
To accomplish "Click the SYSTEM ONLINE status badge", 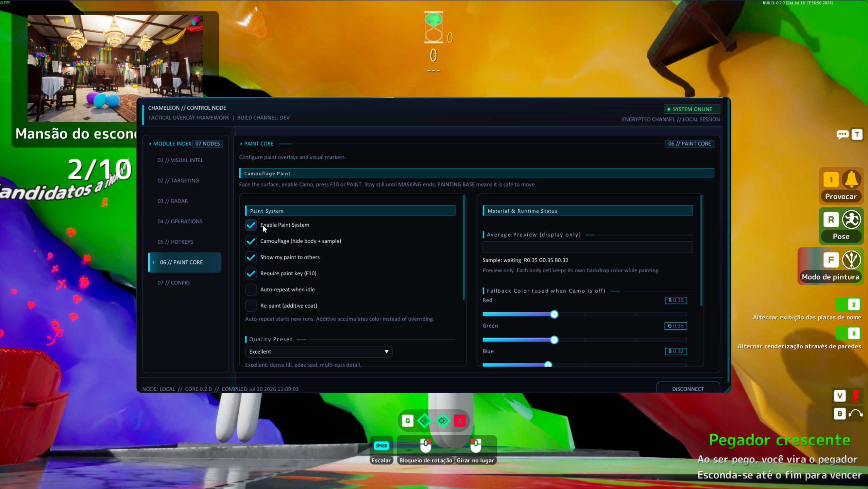I will (x=692, y=109).
